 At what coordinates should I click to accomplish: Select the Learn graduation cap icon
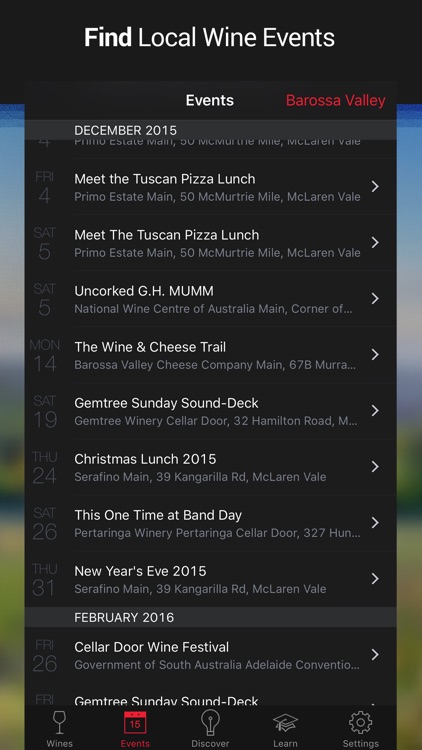(285, 723)
